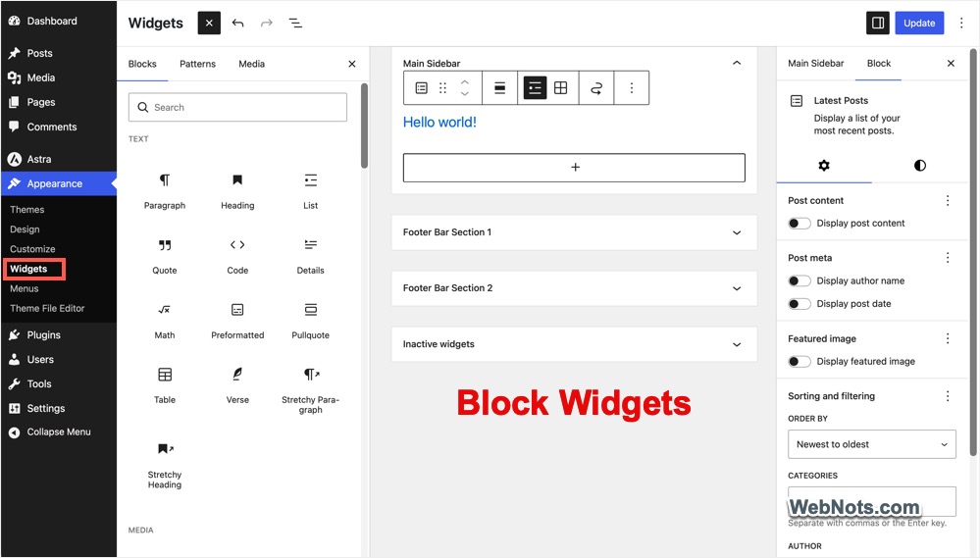The height and width of the screenshot is (558, 980).
Task: Toggle Display featured image switch
Action: coord(799,361)
